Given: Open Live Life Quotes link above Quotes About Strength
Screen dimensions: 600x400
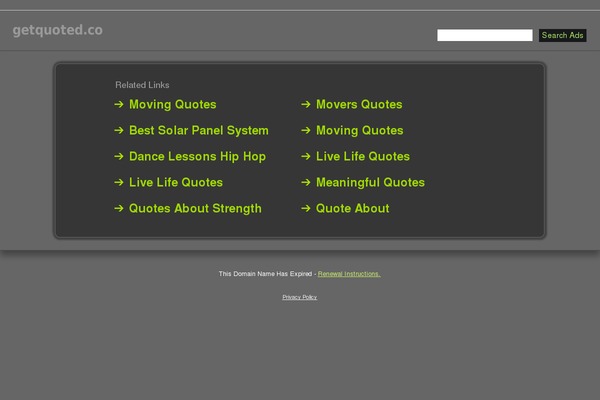Looking at the screenshot, I should 176,182.
